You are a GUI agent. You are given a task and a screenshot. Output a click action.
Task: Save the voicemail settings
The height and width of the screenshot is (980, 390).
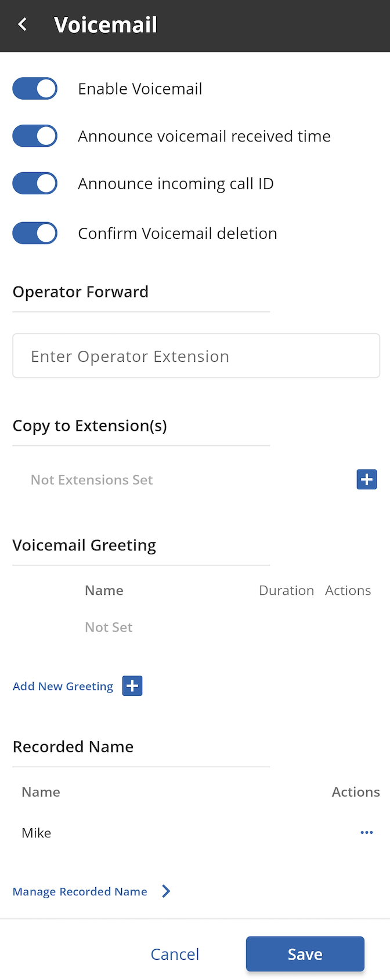click(x=305, y=954)
